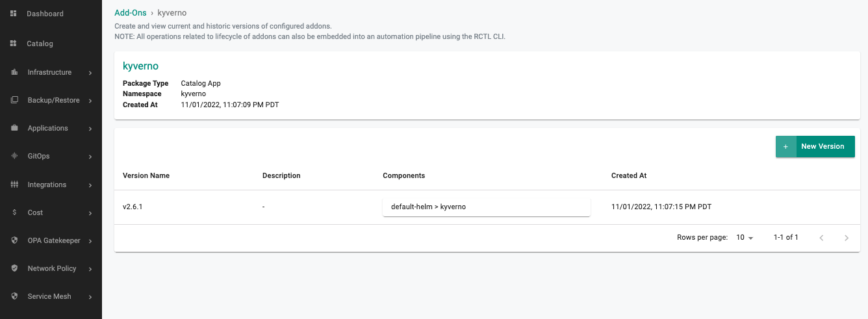Click the Description column header
The width and height of the screenshot is (868, 319).
pos(281,175)
